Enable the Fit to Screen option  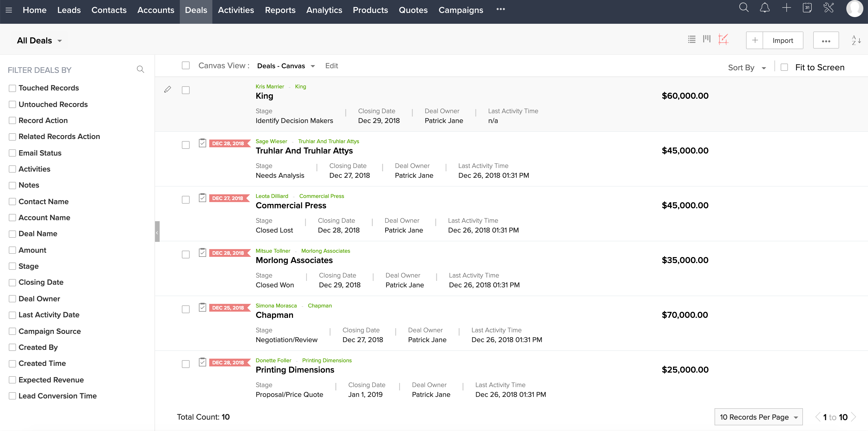point(784,67)
